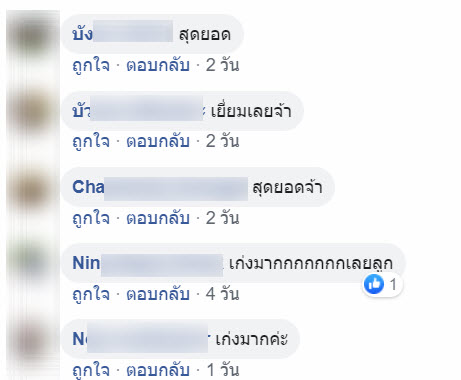Screen dimensions: 461x380
Task: Open the blue thumbs-up reaction icon
Action: pyautogui.click(x=374, y=284)
